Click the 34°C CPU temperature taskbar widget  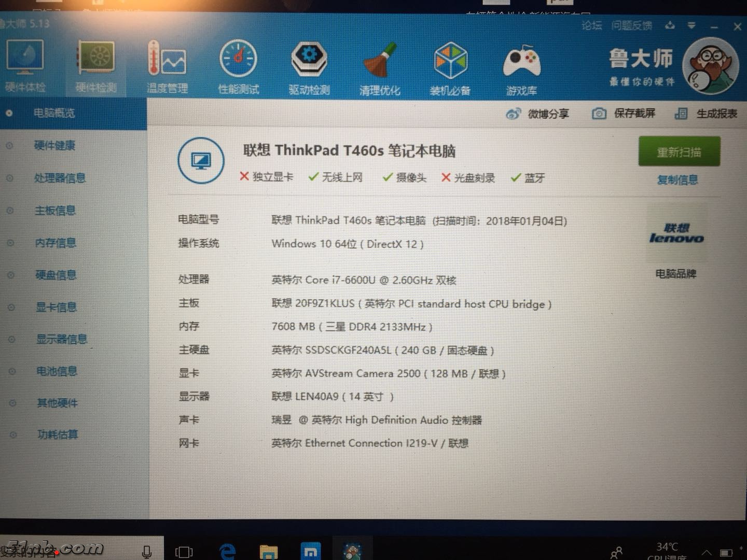point(667,551)
